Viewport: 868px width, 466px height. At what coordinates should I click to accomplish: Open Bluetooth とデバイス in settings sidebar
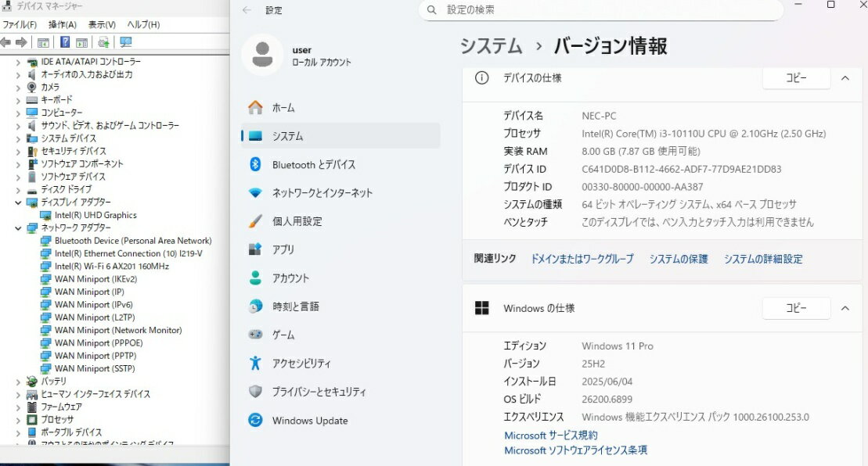tap(313, 164)
